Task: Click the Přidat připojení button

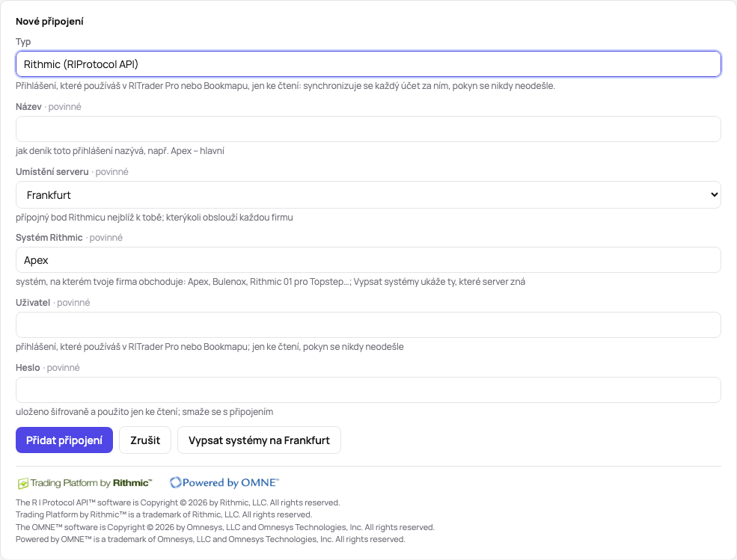Action: [64, 440]
